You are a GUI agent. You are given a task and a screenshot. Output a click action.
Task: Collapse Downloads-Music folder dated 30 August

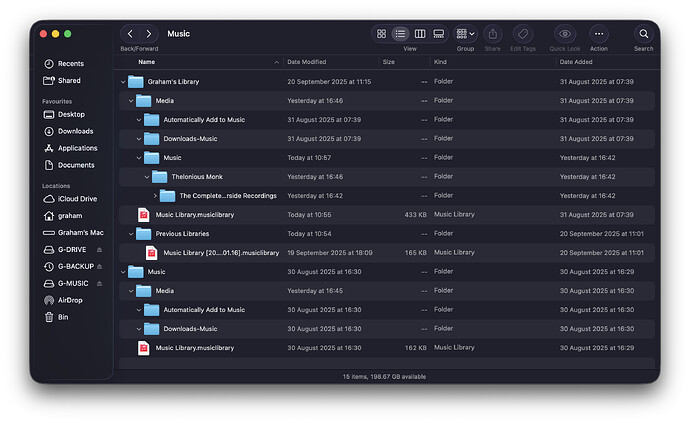point(139,329)
